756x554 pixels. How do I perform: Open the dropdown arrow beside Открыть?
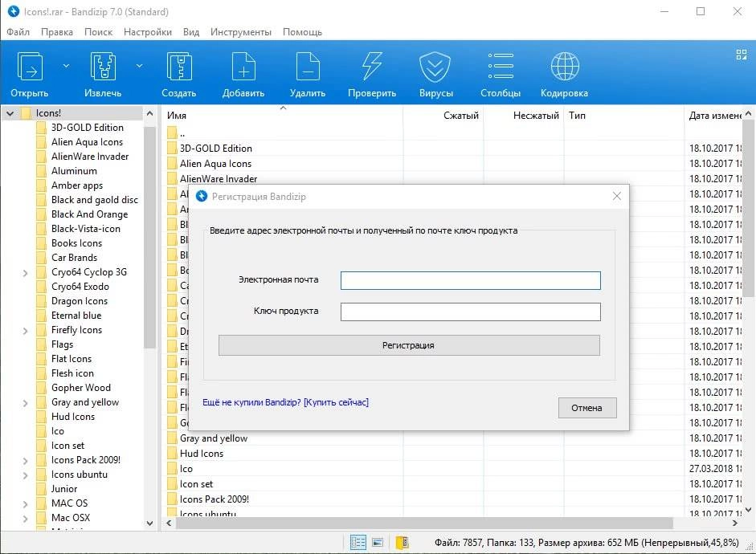(66, 66)
